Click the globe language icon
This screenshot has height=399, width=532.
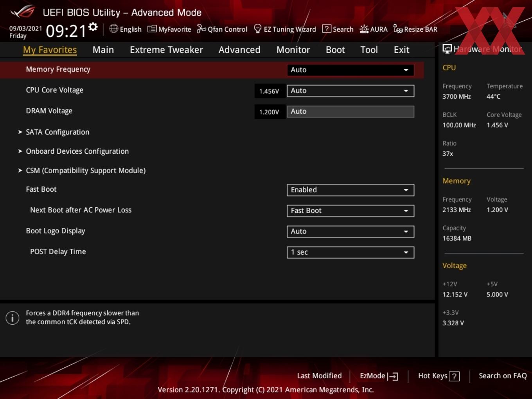pos(113,29)
